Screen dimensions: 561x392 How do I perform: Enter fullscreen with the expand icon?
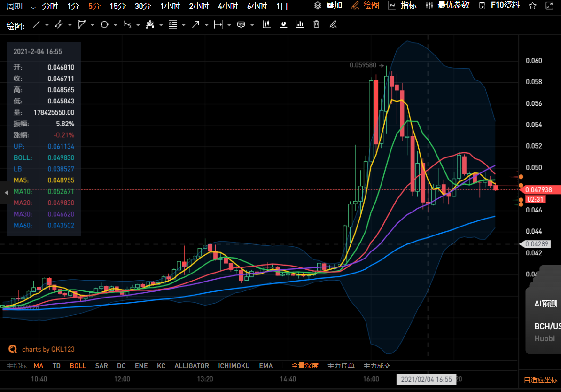550,7
